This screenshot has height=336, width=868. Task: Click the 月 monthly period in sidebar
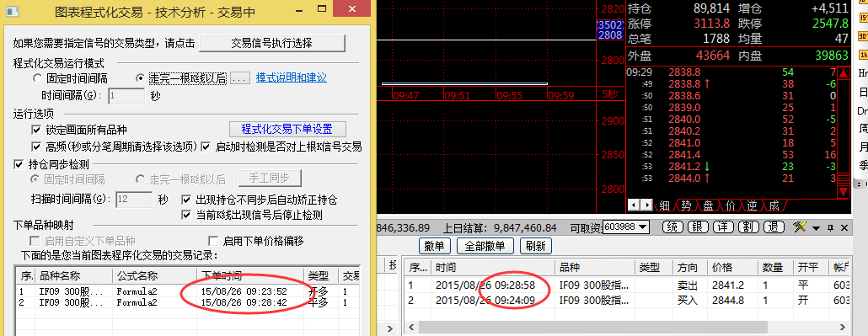pos(863,148)
